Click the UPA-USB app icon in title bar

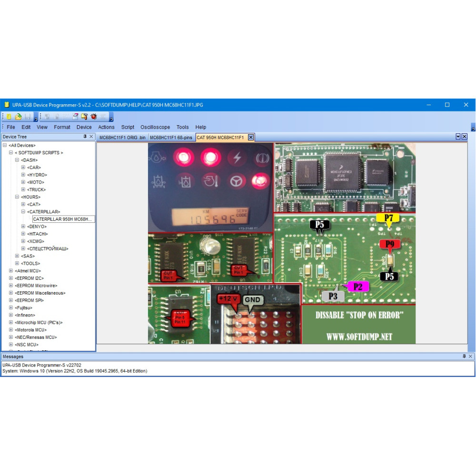(7, 105)
